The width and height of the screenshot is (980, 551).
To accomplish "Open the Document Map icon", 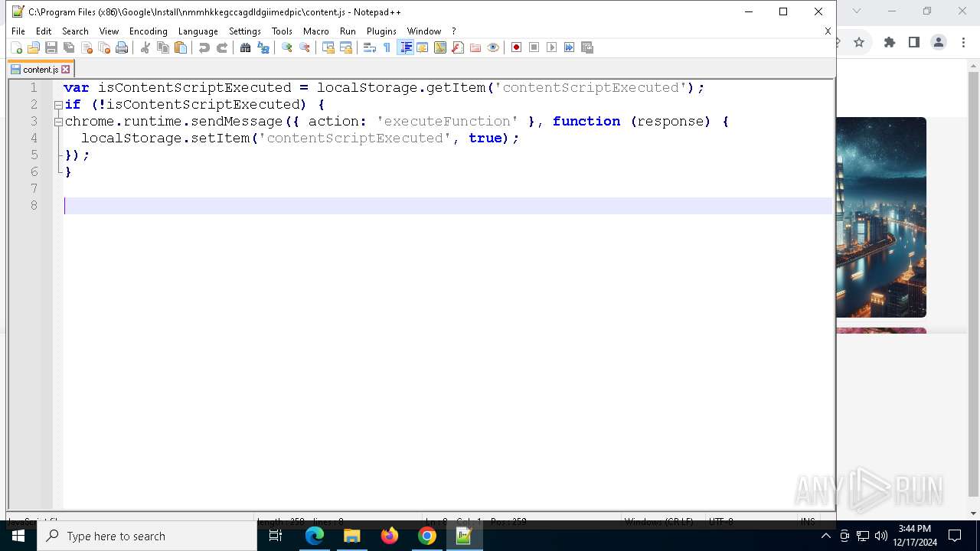I will click(x=440, y=47).
